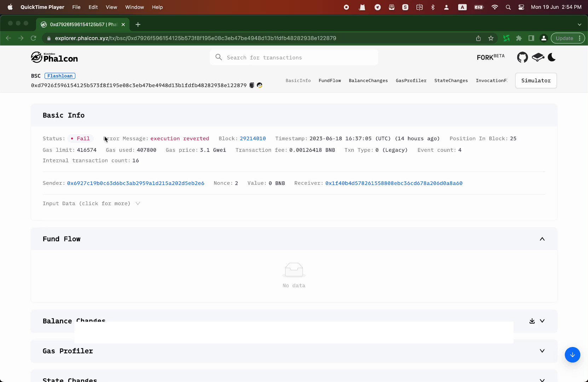Expand Input Data to view more
Image resolution: width=588 pixels, height=382 pixels.
(x=91, y=203)
